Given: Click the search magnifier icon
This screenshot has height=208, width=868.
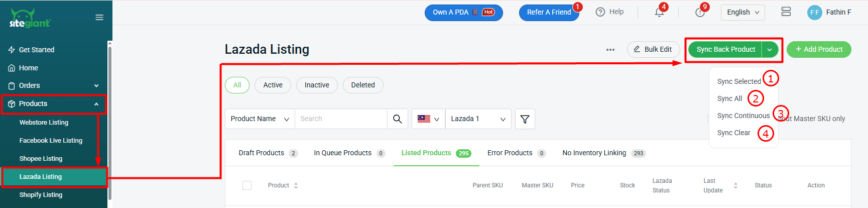Looking at the screenshot, I should click(397, 119).
